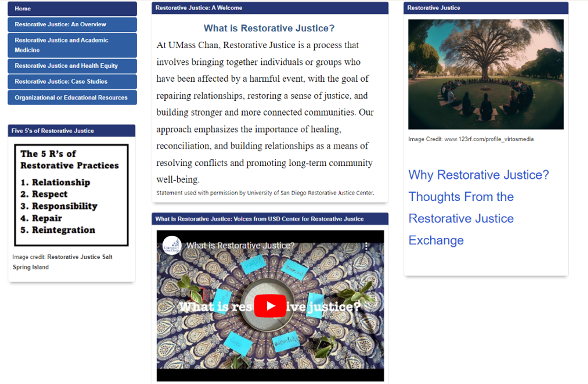Image resolution: width=588 pixels, height=384 pixels.
Task: Click the video title What is Restorative Justice?
Action: coord(240,246)
